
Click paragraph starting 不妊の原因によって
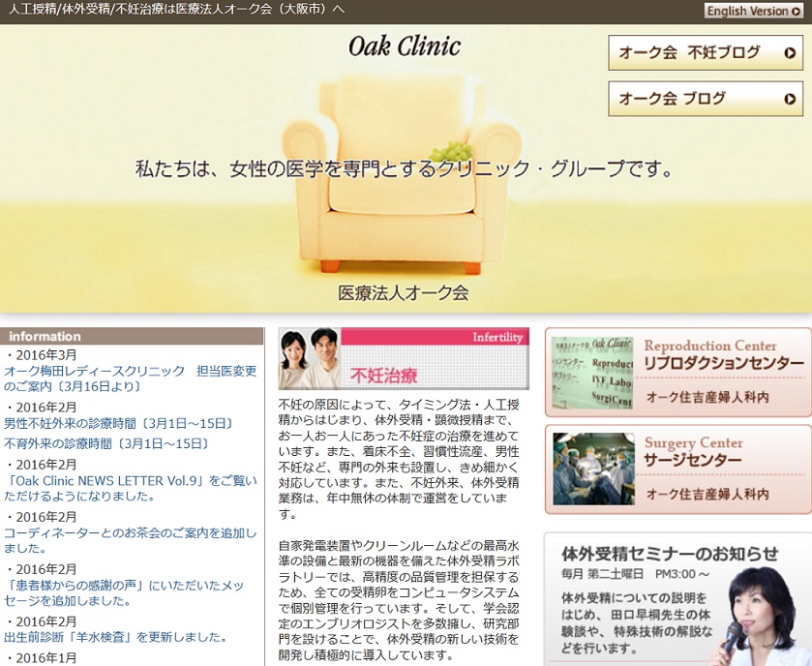(x=399, y=459)
